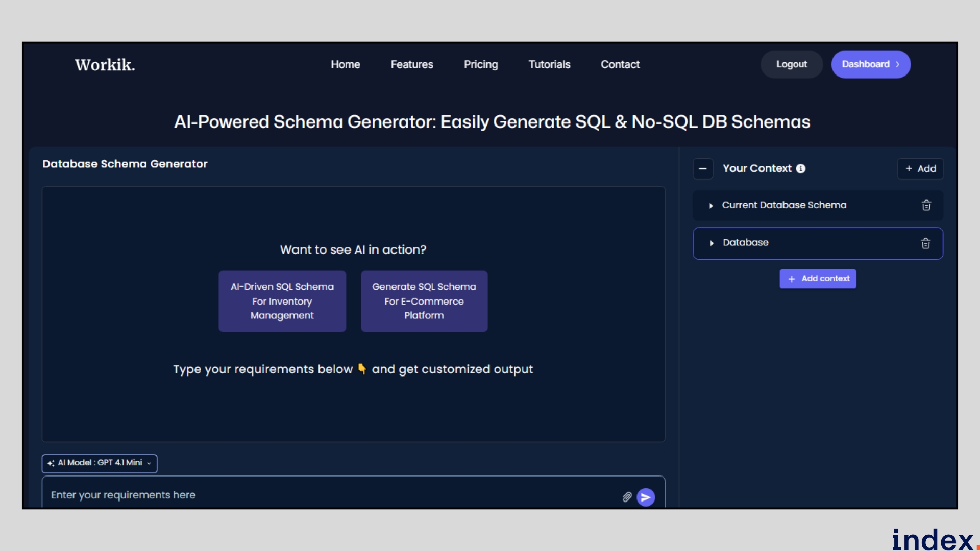Click the paperclip attachment icon
This screenshot has height=551, width=980.
[x=627, y=497]
